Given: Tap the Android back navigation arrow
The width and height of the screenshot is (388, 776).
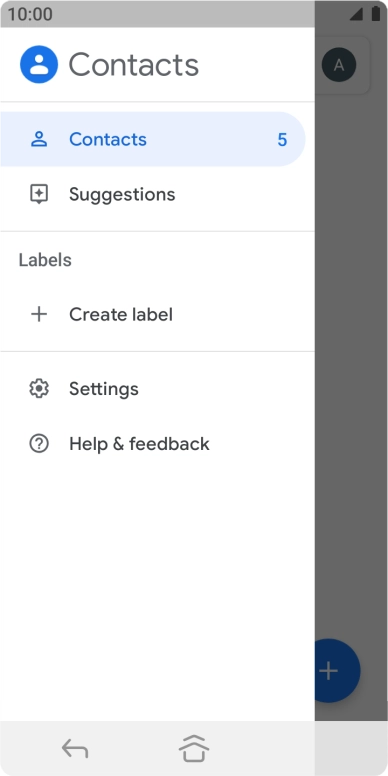Looking at the screenshot, I should 75,748.
